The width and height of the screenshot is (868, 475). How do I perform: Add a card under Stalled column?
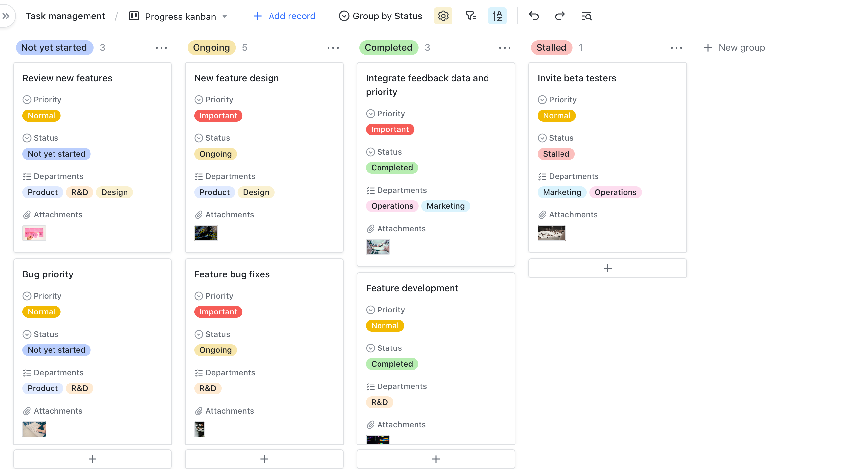pos(607,268)
